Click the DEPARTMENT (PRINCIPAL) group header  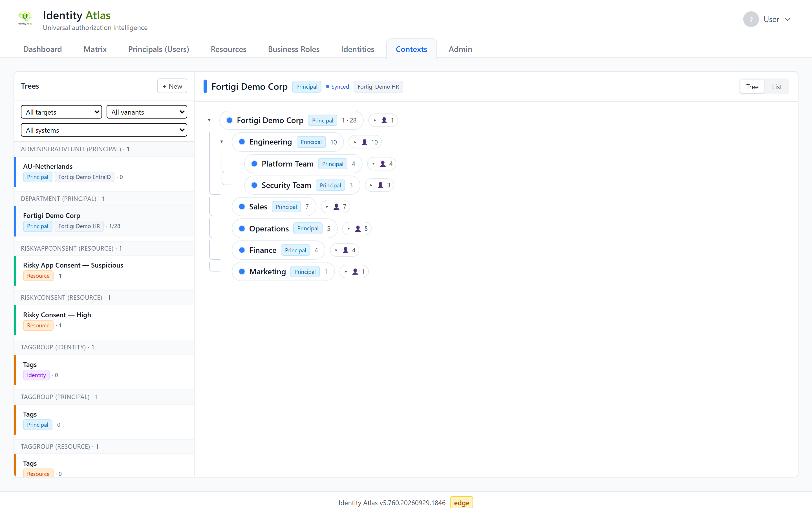pyautogui.click(x=104, y=199)
